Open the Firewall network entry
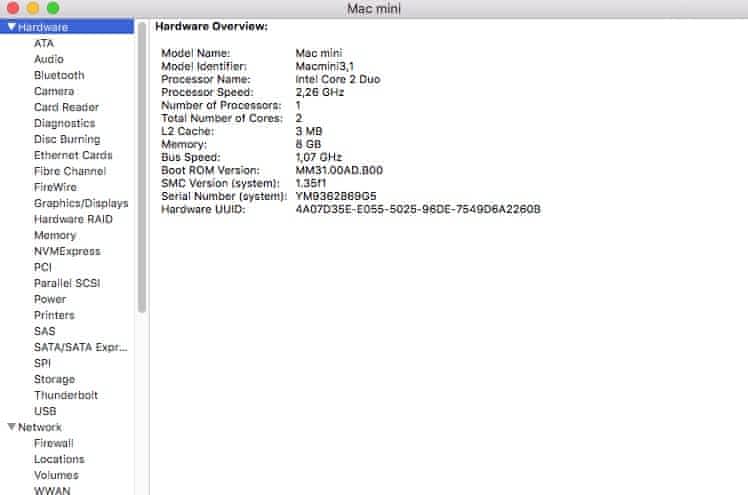Viewport: 748px width, 495px height. click(x=53, y=443)
